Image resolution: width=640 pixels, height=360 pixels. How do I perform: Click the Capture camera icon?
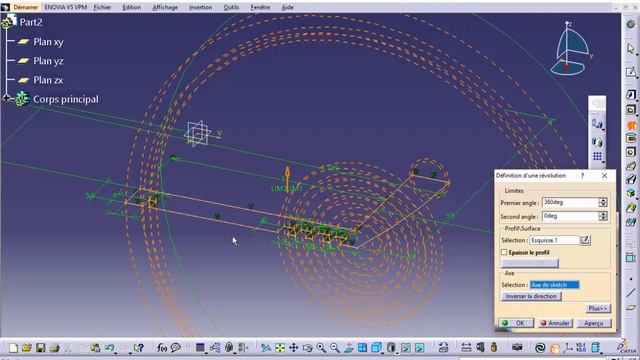(x=517, y=348)
